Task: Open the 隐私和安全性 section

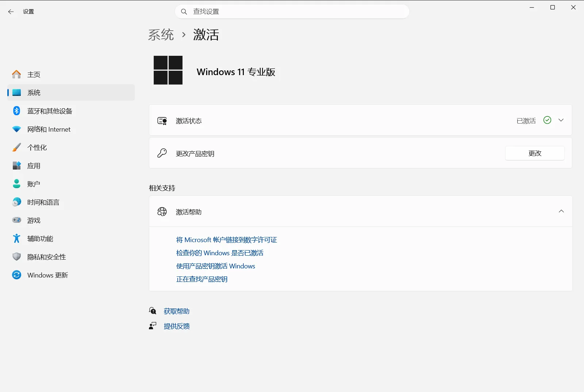Action: coord(71,257)
